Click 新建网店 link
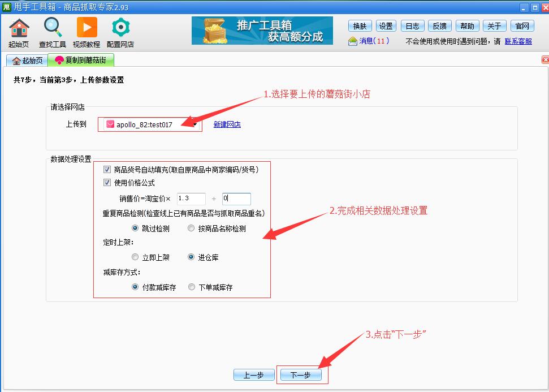Viewport: 549px width, 392px height. (x=227, y=124)
